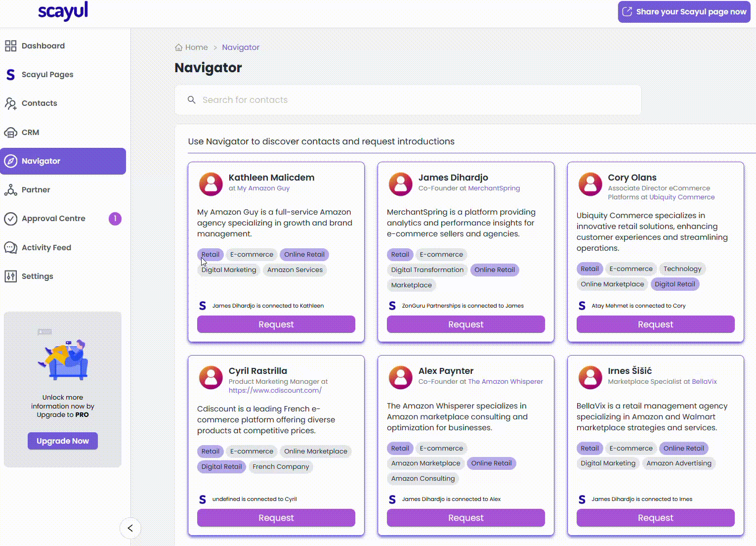Open the Activity Feed chat icon
The image size is (756, 546).
[x=11, y=247]
